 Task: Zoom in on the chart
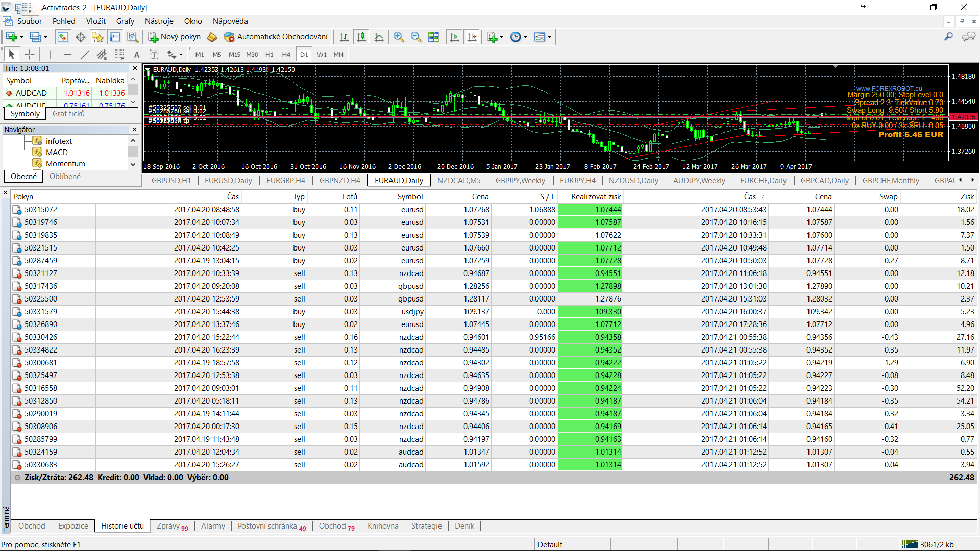point(399,37)
